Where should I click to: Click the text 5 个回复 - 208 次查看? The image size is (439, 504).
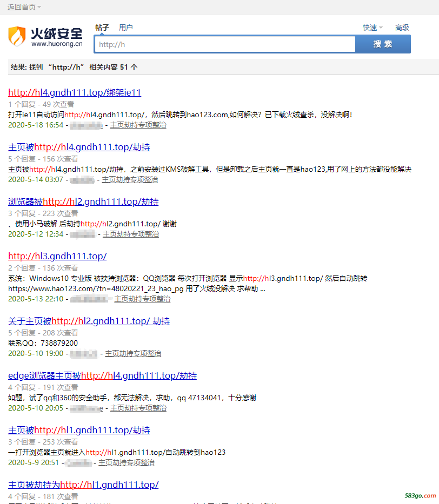[43, 333]
